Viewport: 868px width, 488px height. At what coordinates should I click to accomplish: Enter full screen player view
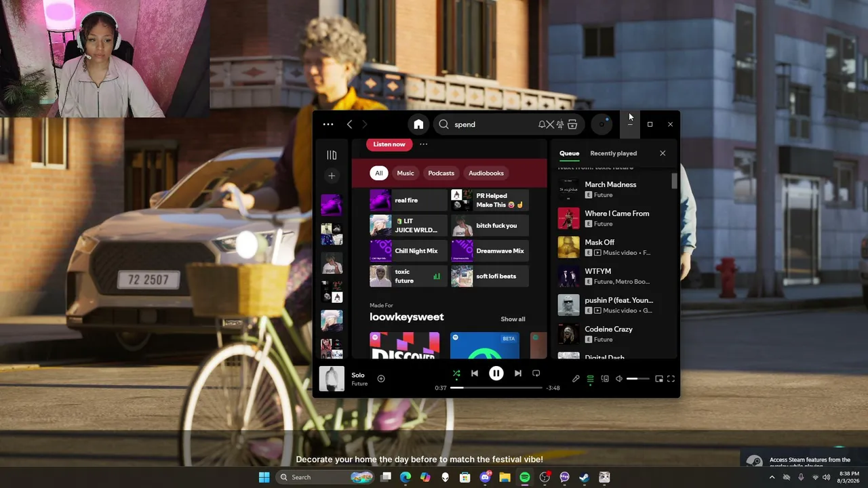click(x=671, y=379)
